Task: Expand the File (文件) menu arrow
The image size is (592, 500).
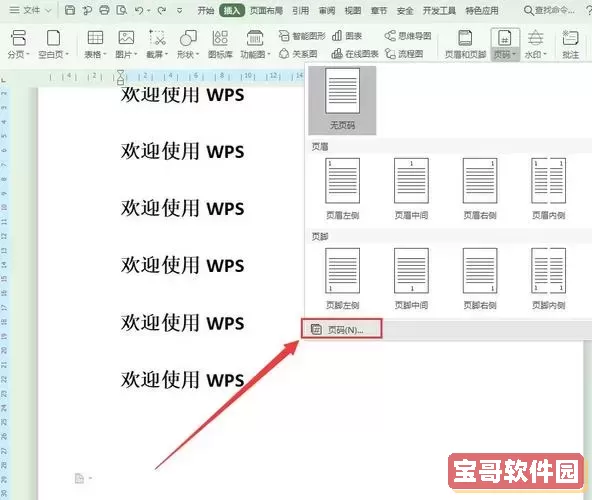Action: click(48, 11)
